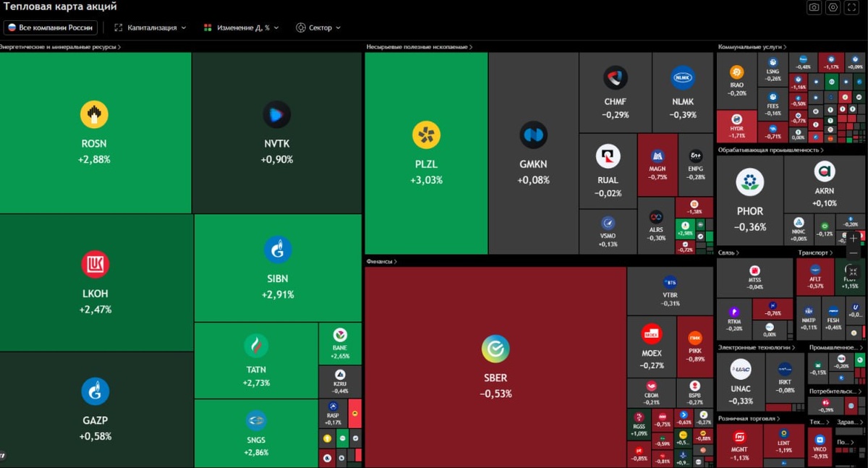Select the RTKM −0,20% tile
The height and width of the screenshot is (468, 868).
tap(734, 319)
